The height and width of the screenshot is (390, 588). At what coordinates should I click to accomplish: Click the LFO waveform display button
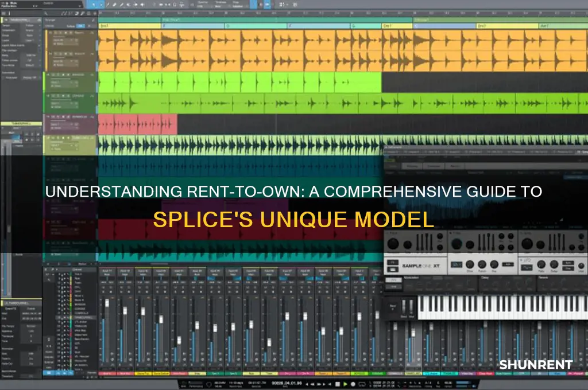[x=527, y=267]
